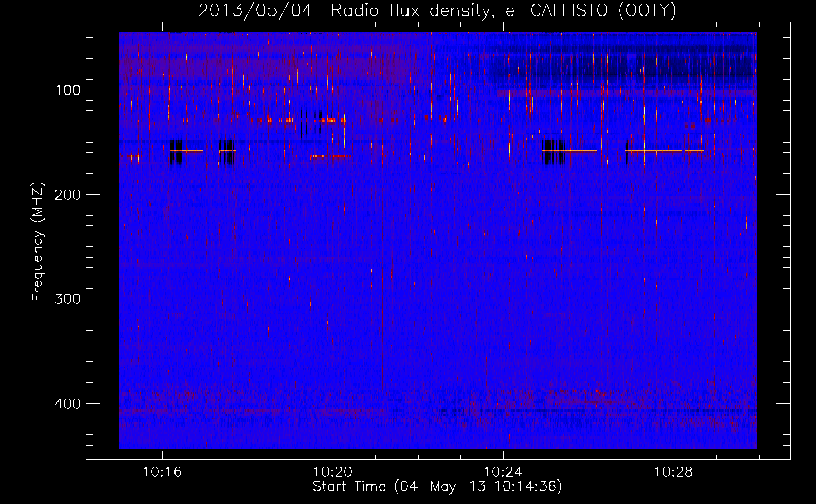Click the 10:24 time tick label
This screenshot has width=816, height=504.
click(x=503, y=472)
